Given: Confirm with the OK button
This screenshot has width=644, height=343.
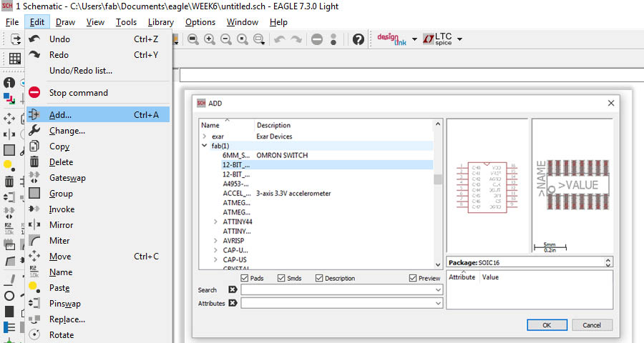Looking at the screenshot, I should 547,325.
